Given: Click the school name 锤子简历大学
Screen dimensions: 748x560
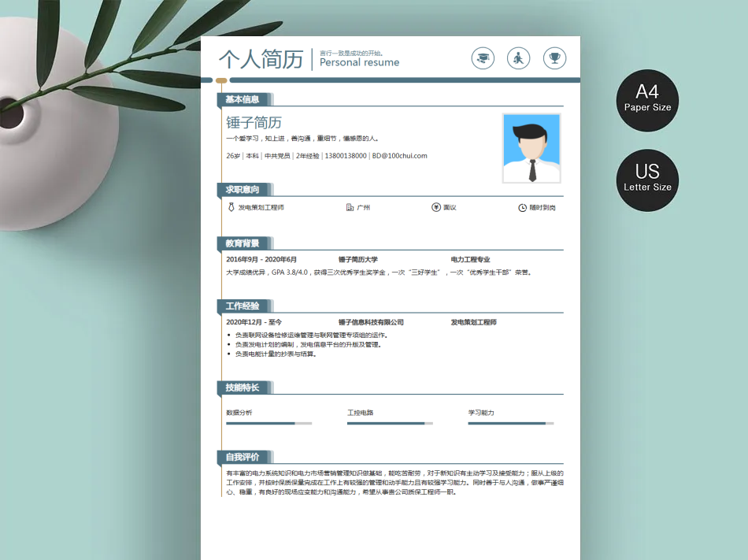Looking at the screenshot, I should [357, 259].
